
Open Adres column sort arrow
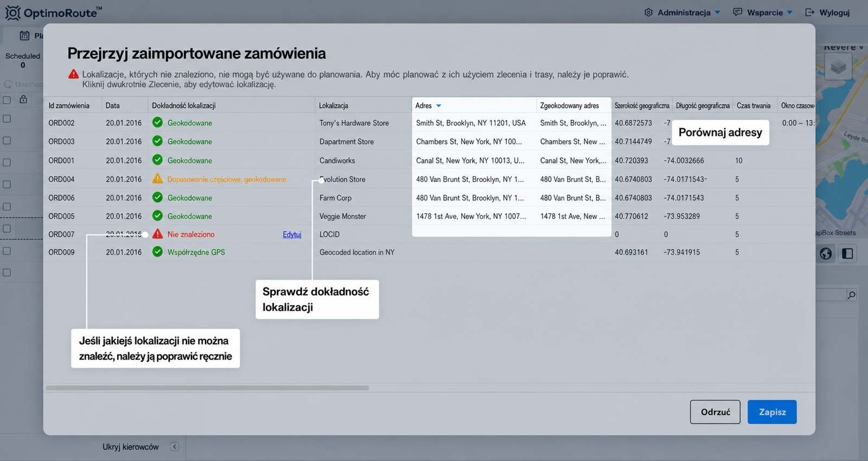tap(439, 106)
